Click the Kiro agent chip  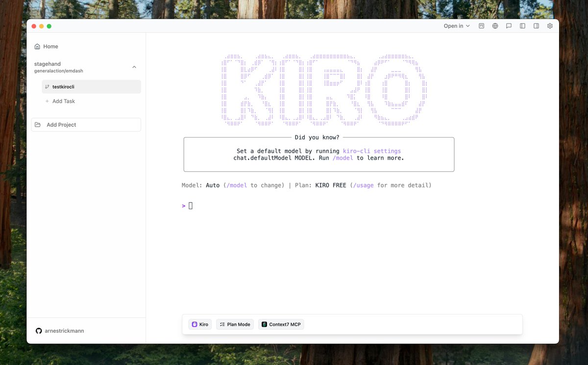pyautogui.click(x=200, y=324)
